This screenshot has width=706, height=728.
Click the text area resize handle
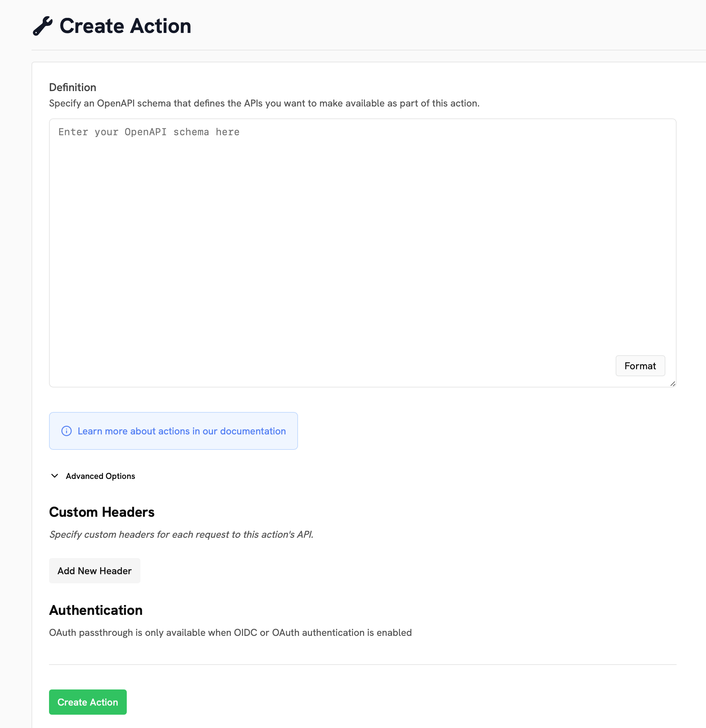point(673,384)
